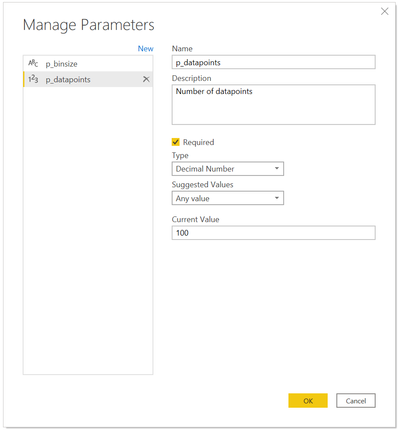Click the Current Value label
Image resolution: width=400 pixels, height=432 pixels.
tap(195, 219)
